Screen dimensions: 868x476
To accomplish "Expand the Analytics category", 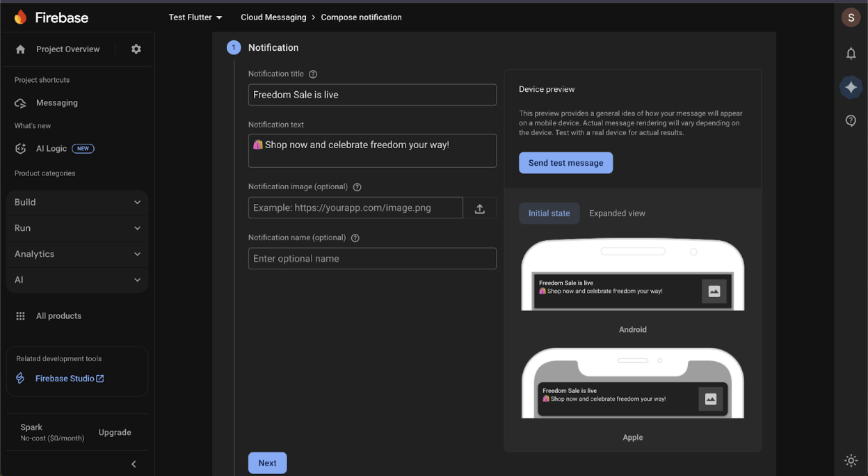I will click(77, 254).
